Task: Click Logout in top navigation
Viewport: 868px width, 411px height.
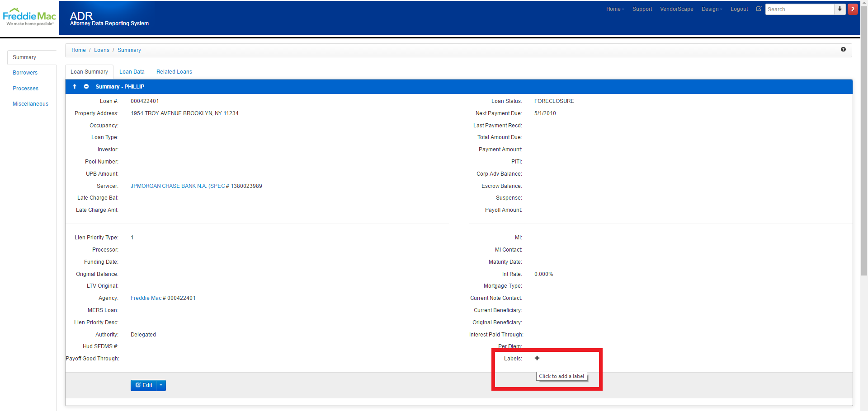Action: [739, 9]
